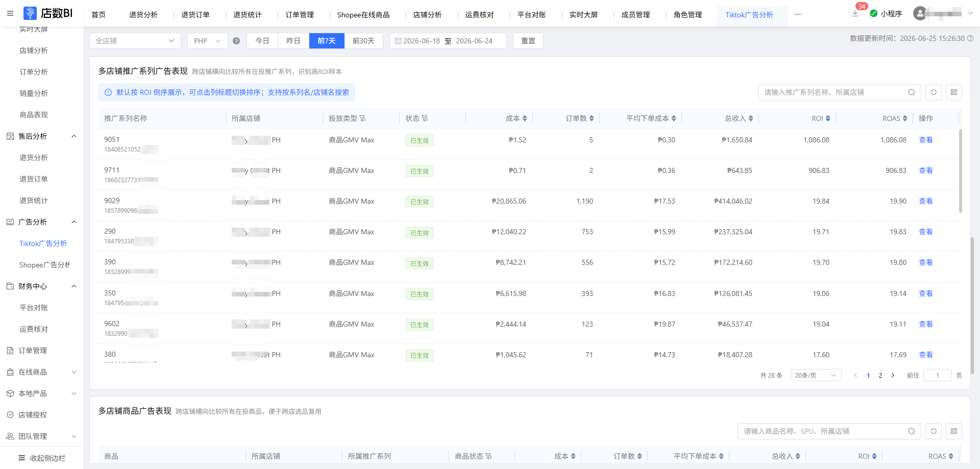Select the Tiktok广告分析 tab
This screenshot has width=980, height=469.
749,15
